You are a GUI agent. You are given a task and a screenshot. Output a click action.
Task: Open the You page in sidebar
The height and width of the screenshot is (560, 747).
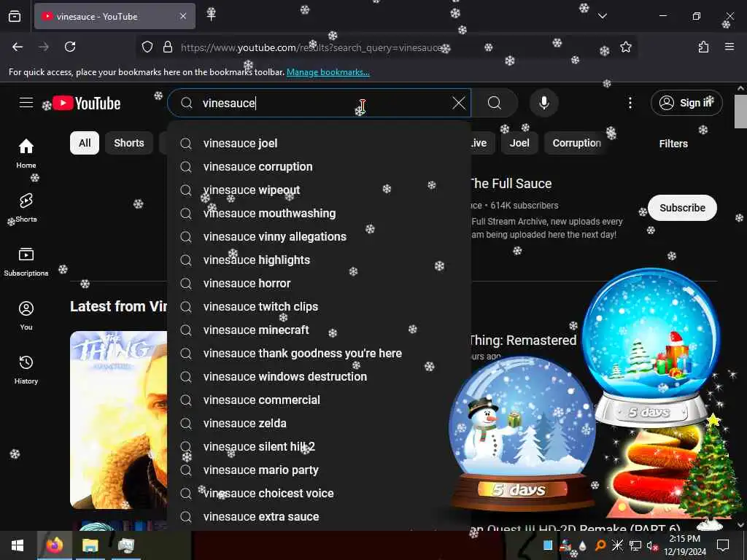(x=26, y=316)
